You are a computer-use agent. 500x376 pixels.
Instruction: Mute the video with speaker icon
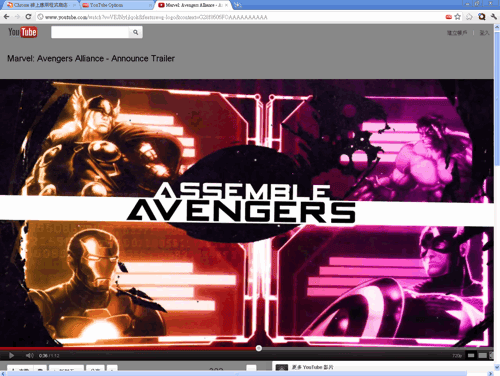click(x=29, y=356)
